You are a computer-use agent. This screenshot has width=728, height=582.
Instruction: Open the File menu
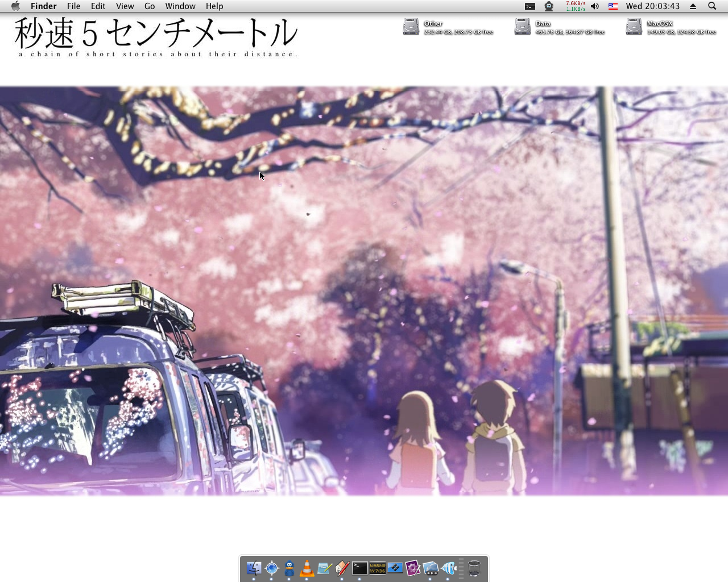73,6
